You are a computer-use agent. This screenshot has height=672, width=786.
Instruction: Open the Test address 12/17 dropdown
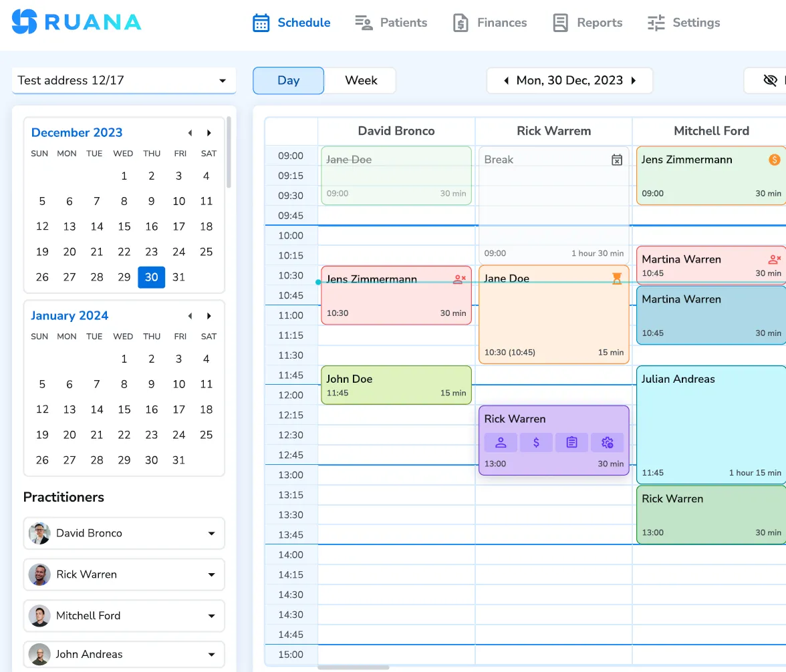(x=222, y=80)
